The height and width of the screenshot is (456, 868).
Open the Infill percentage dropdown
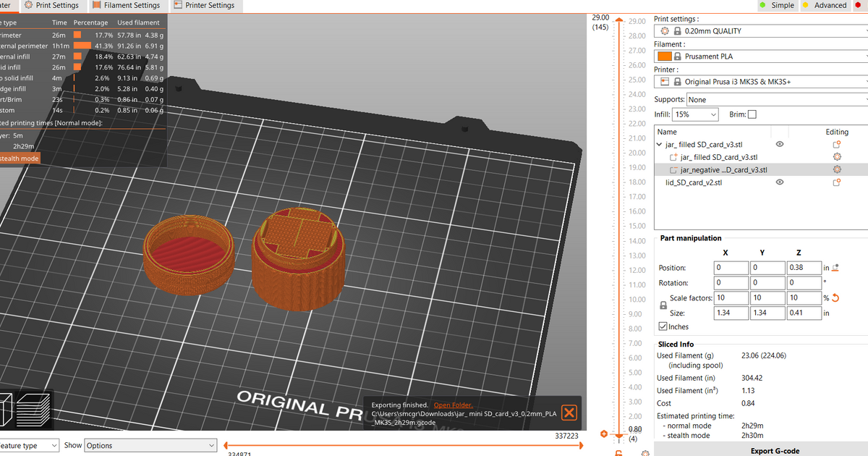coord(696,114)
